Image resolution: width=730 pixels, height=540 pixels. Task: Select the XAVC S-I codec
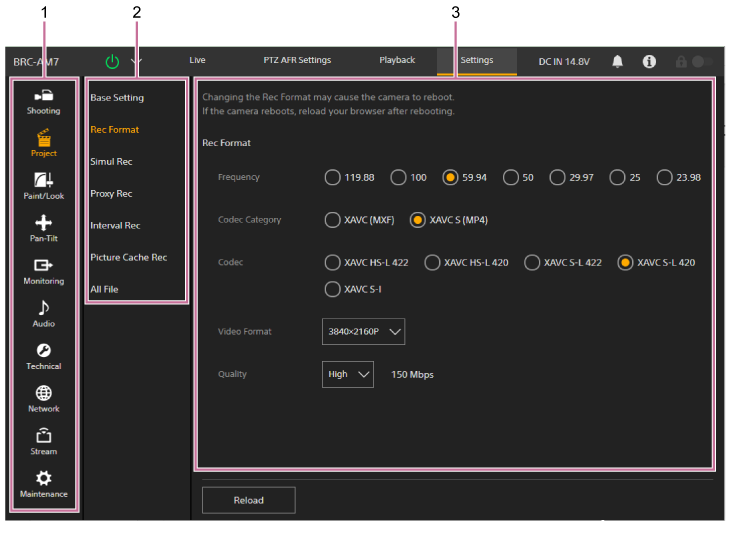(x=333, y=289)
